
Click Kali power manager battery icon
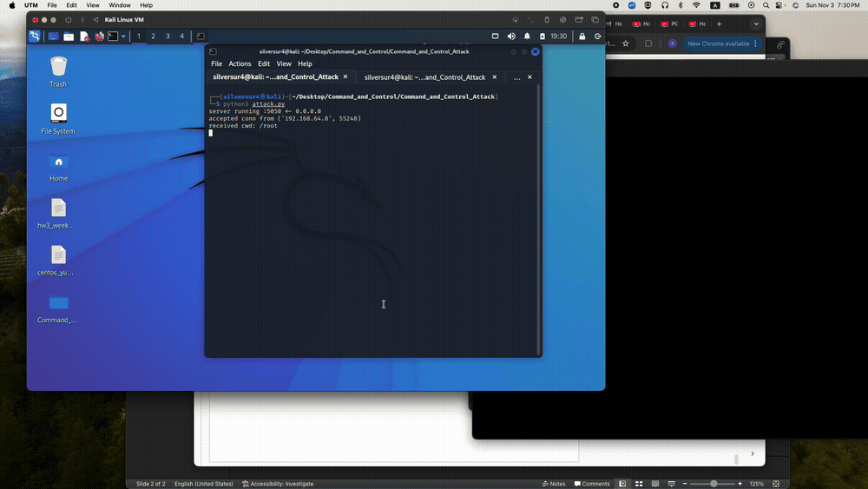coord(542,36)
